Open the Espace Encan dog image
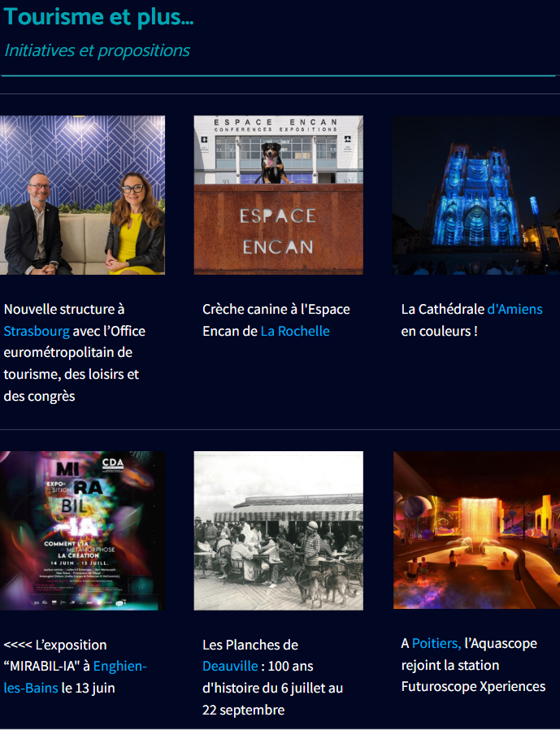This screenshot has width=560, height=730. 278,195
